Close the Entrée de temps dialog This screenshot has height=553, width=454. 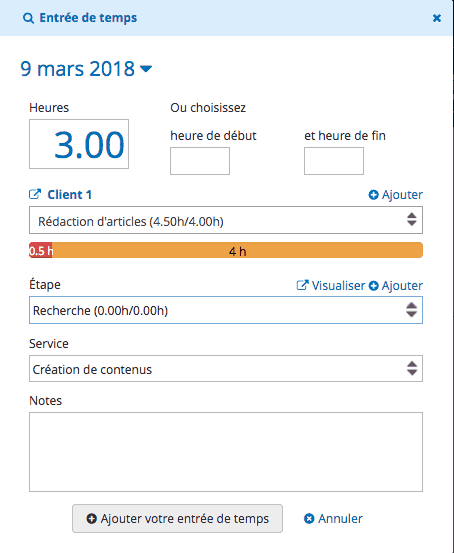(437, 18)
